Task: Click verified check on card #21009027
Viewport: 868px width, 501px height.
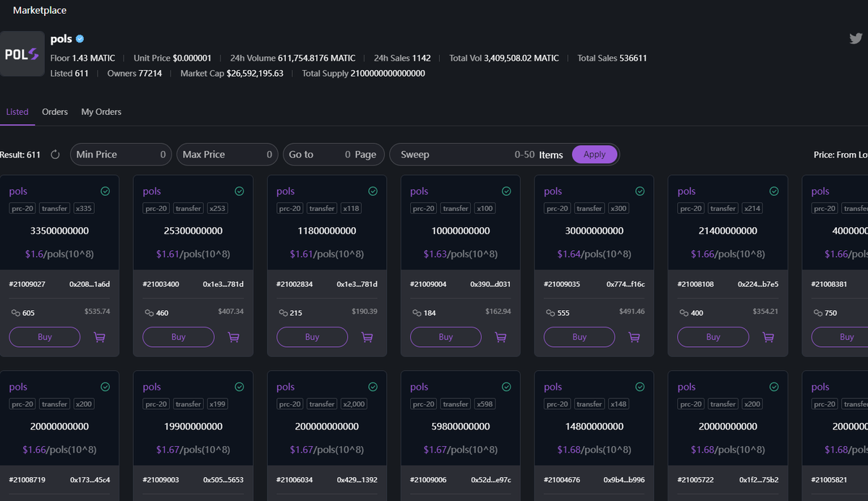Action: pos(106,192)
